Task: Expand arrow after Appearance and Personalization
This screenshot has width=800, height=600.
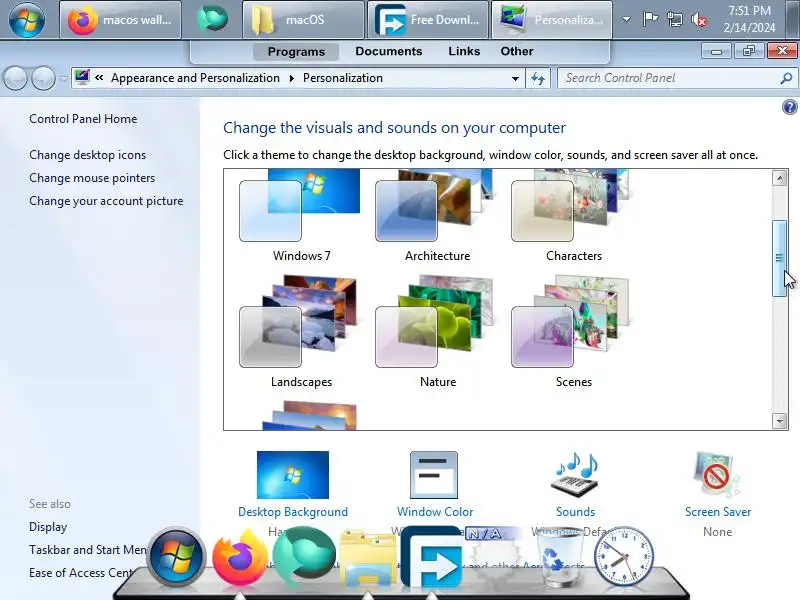Action: pyautogui.click(x=292, y=78)
